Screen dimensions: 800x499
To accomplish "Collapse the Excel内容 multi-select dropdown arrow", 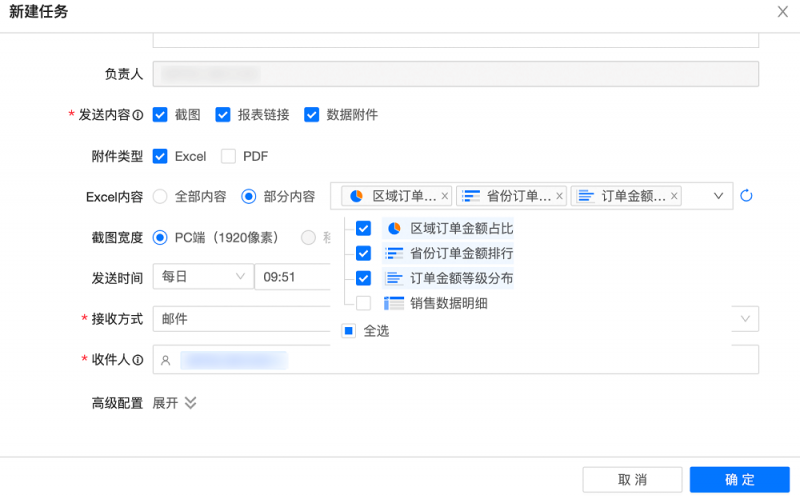I will (718, 196).
